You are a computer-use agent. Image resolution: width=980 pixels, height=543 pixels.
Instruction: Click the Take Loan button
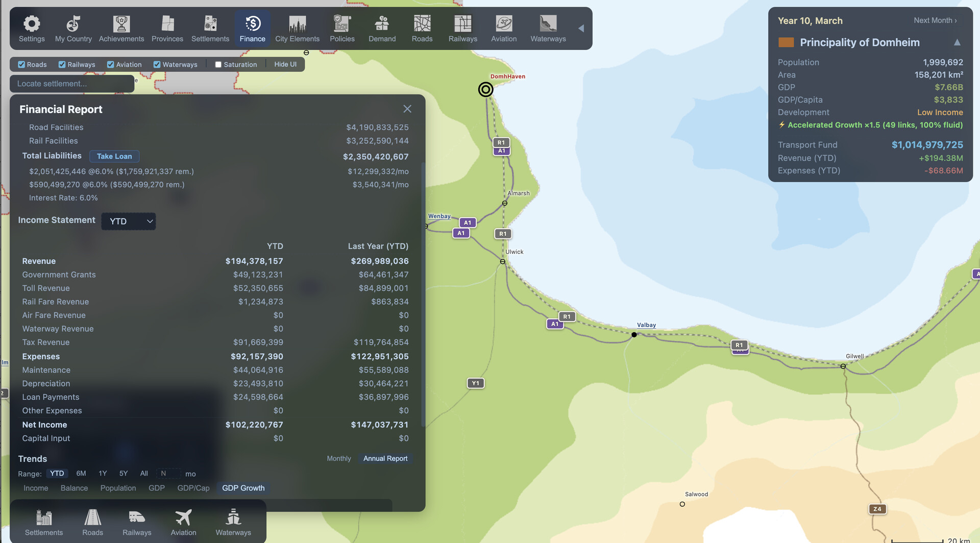point(114,156)
